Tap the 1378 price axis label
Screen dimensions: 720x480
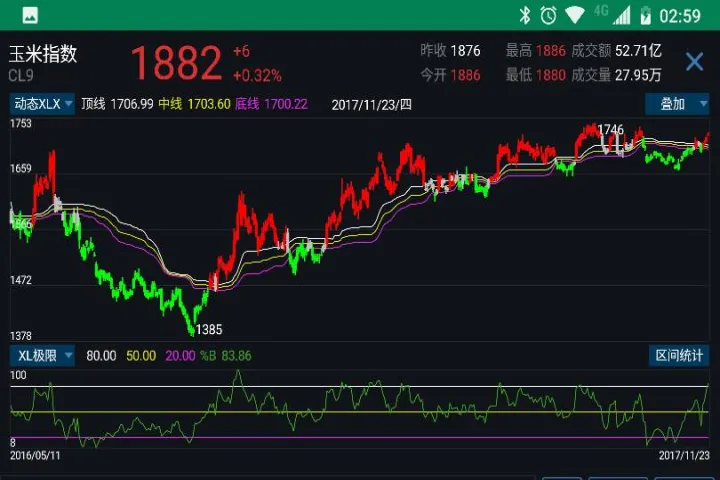[21, 336]
